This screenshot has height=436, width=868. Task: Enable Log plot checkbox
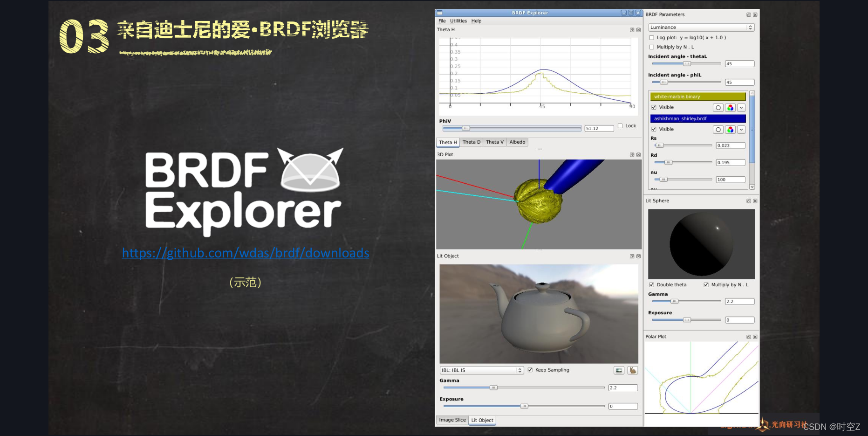(651, 38)
